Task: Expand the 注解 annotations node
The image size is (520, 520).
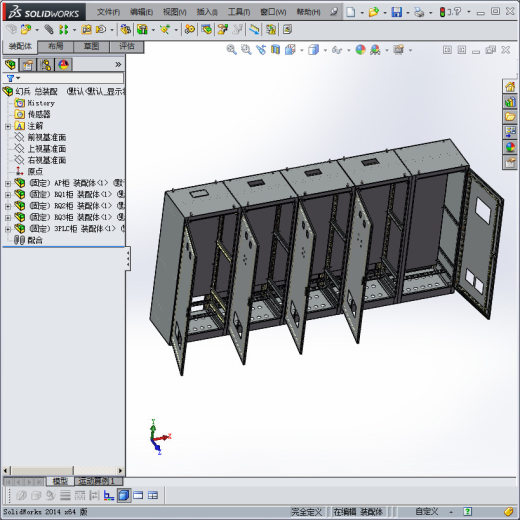Action: [8, 126]
